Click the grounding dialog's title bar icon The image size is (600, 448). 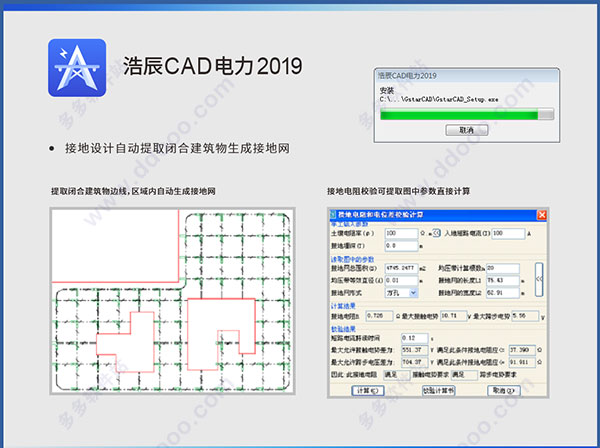tap(333, 215)
